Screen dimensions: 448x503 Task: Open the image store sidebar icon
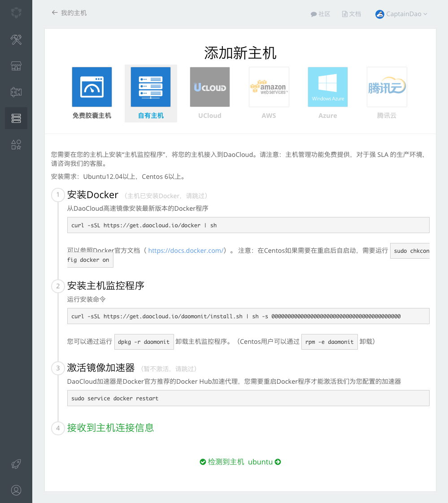[x=16, y=66]
